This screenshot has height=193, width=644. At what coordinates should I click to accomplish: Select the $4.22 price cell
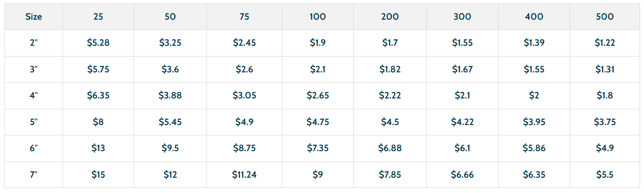[462, 122]
